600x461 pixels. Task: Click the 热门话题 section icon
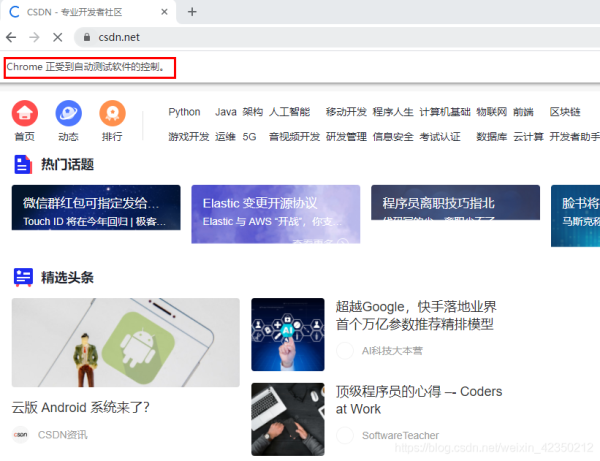tap(23, 165)
